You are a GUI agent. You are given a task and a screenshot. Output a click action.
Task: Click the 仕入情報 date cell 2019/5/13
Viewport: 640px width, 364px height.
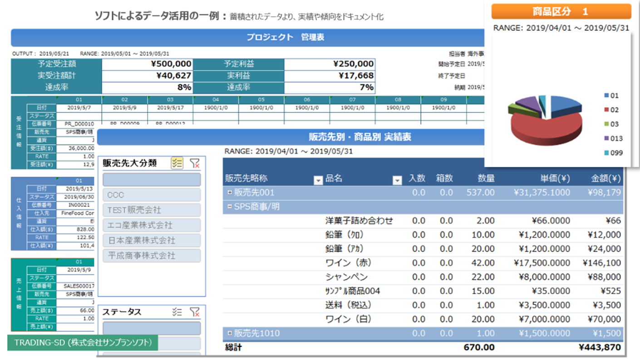coord(76,189)
